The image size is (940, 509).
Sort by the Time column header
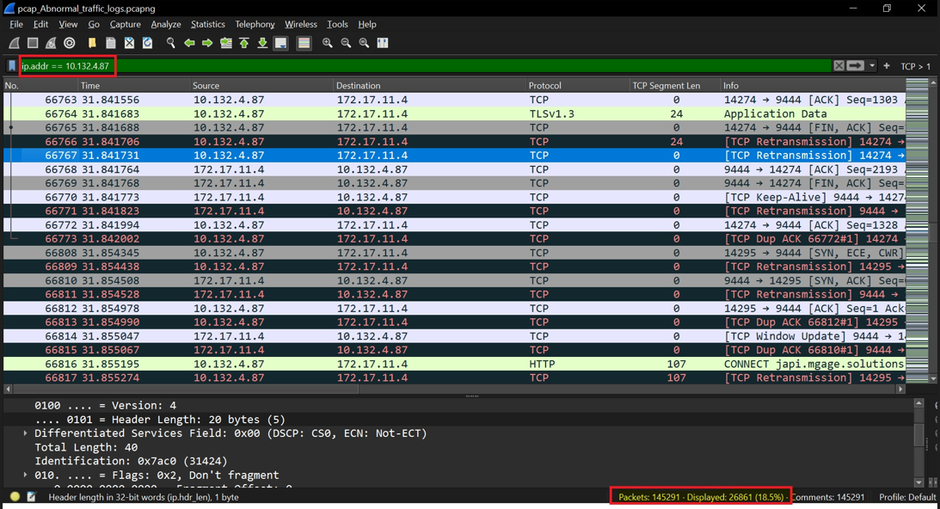click(134, 86)
